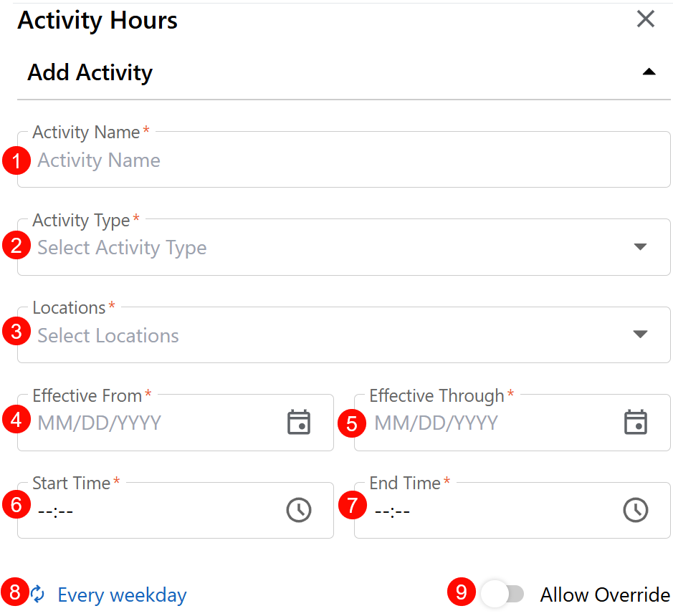
Task: Close the Activity Hours panel
Action: coord(645,19)
